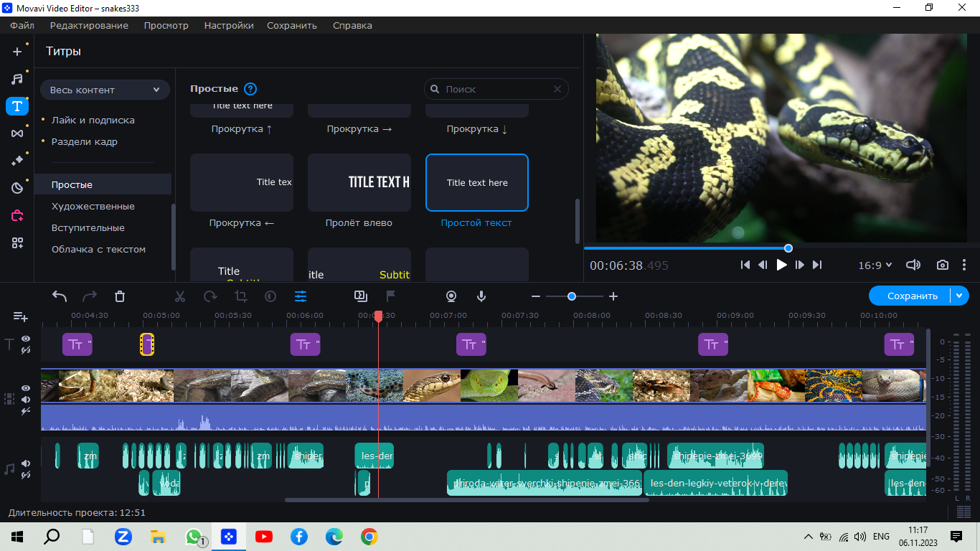The width and height of the screenshot is (980, 551).
Task: Open the Сохранить menu in menu bar
Action: click(292, 25)
